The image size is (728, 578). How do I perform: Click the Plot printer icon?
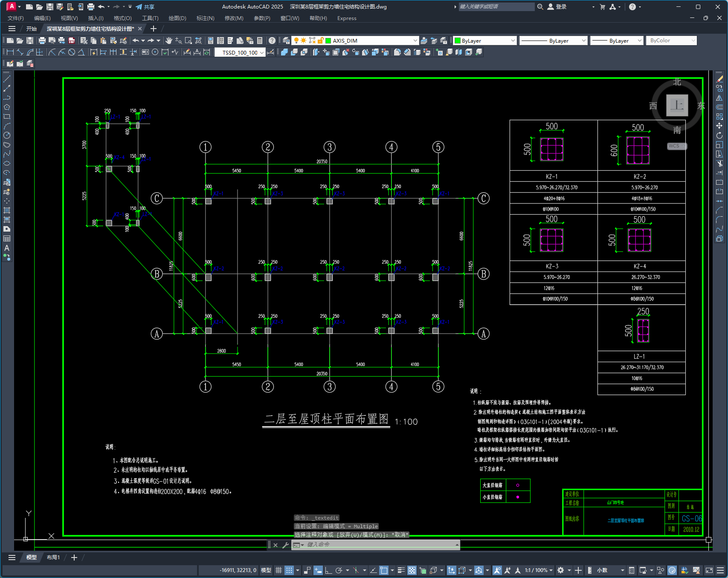tap(42, 41)
